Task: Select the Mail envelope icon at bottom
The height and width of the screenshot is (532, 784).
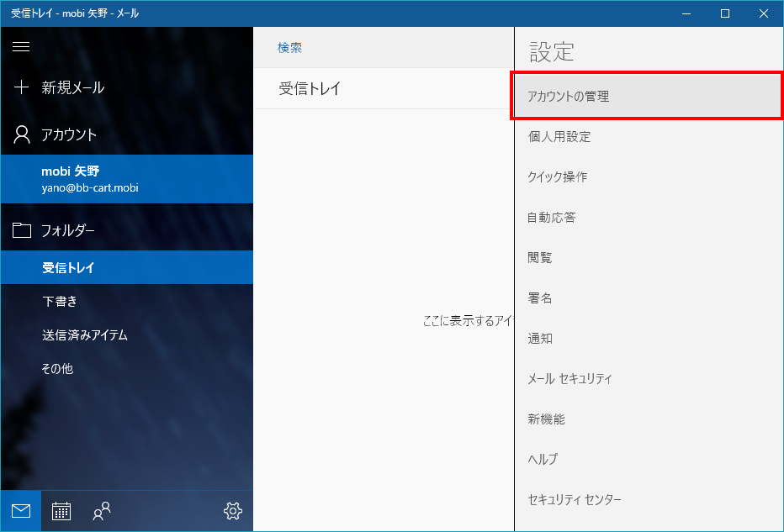Action: coord(19,510)
